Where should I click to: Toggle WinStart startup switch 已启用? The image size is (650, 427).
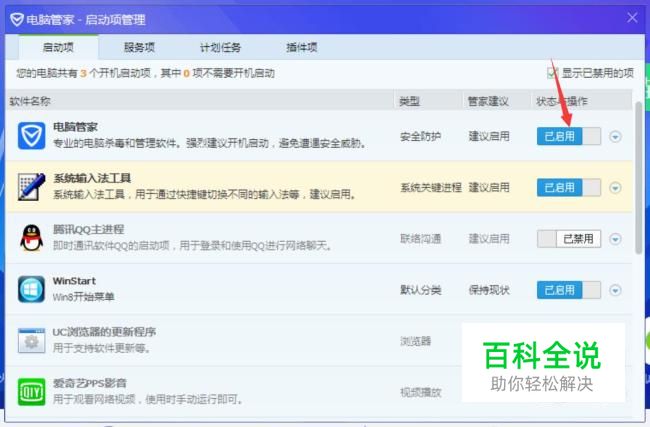569,290
